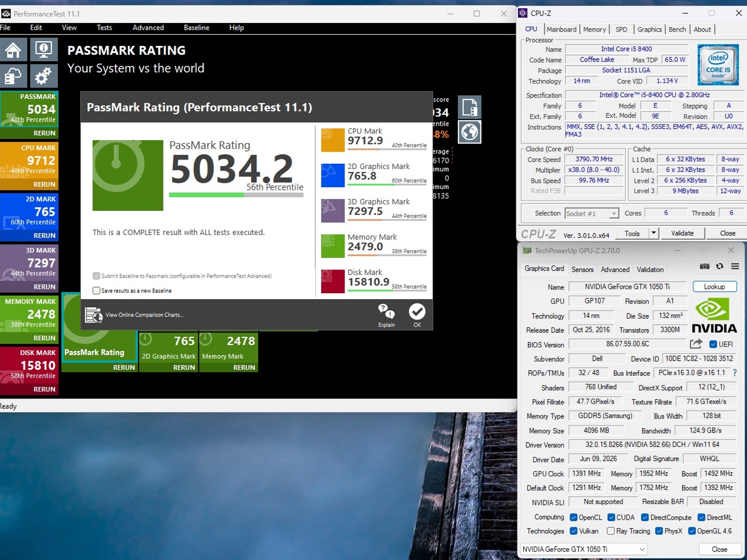
Task: Toggle the DirectML checkbox
Action: click(x=701, y=517)
